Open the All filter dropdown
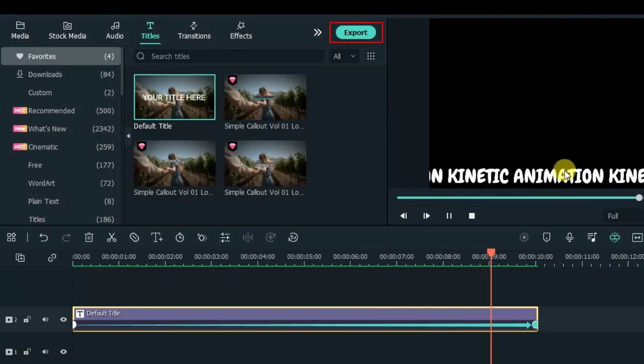This screenshot has width=644, height=364. pyautogui.click(x=344, y=56)
